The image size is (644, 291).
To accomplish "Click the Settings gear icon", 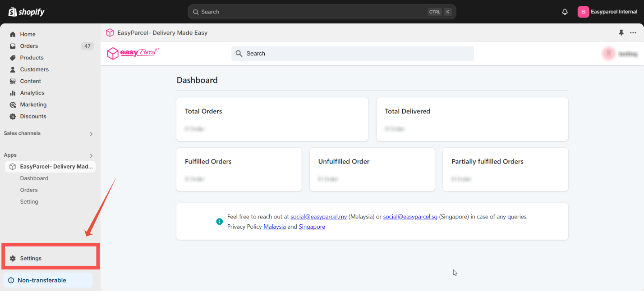I will (13, 259).
